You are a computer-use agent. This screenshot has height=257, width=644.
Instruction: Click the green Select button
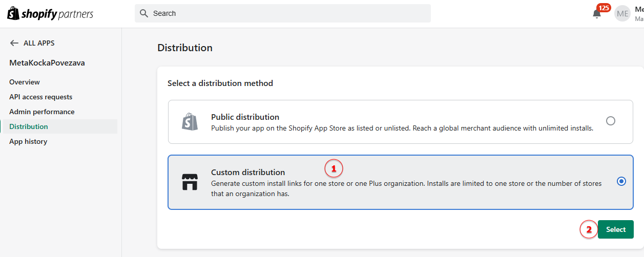(616, 229)
